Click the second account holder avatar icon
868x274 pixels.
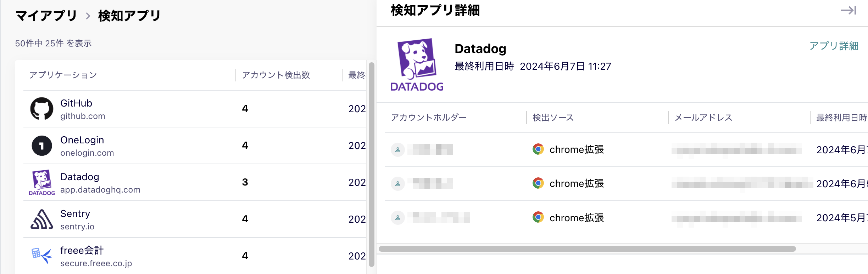point(398,184)
